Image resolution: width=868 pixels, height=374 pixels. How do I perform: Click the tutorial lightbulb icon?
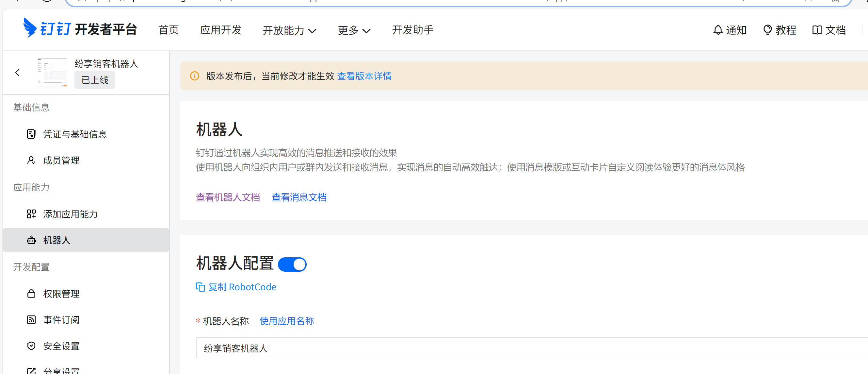[x=767, y=30]
